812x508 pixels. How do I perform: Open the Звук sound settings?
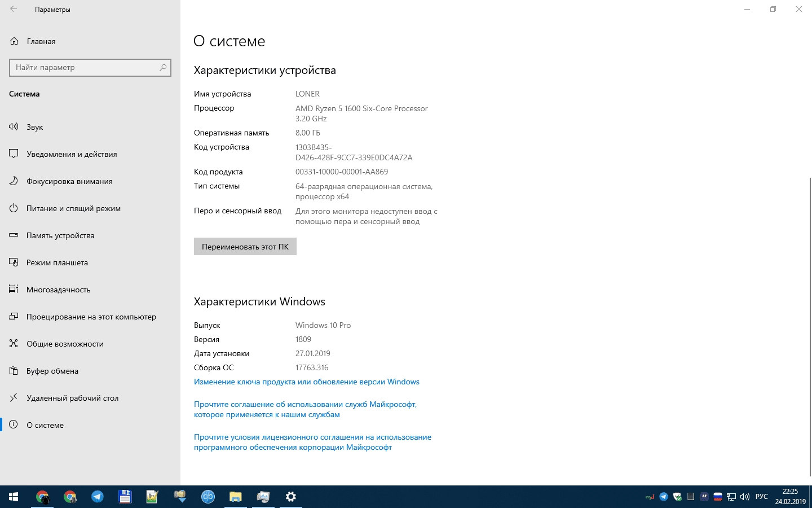click(90, 127)
